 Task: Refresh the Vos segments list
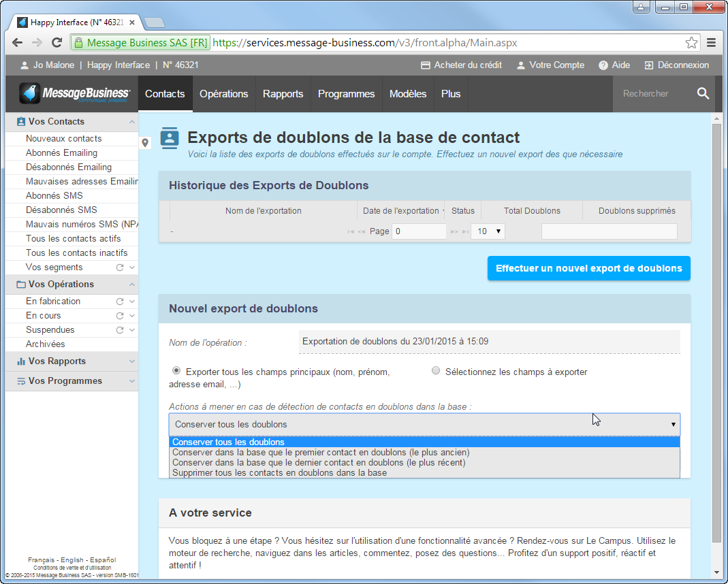(119, 267)
